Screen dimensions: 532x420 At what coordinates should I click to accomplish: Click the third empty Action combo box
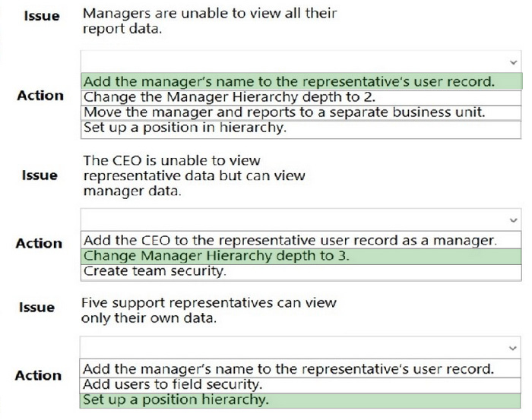click(300, 347)
